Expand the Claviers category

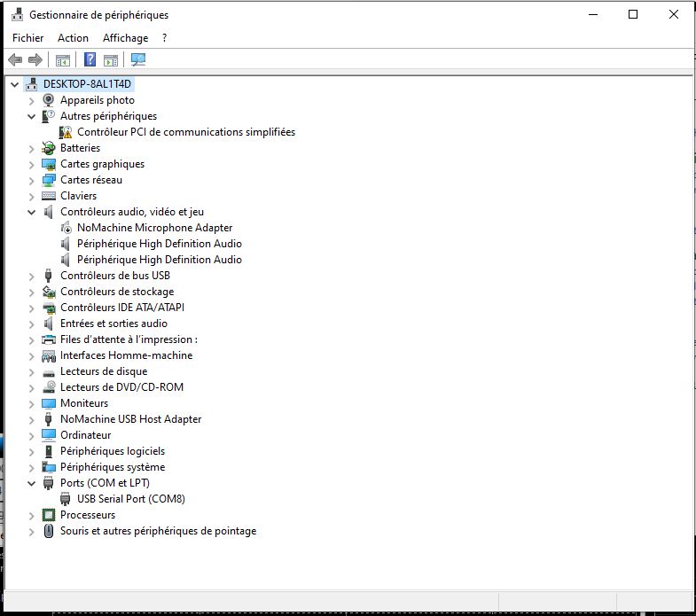click(x=32, y=197)
